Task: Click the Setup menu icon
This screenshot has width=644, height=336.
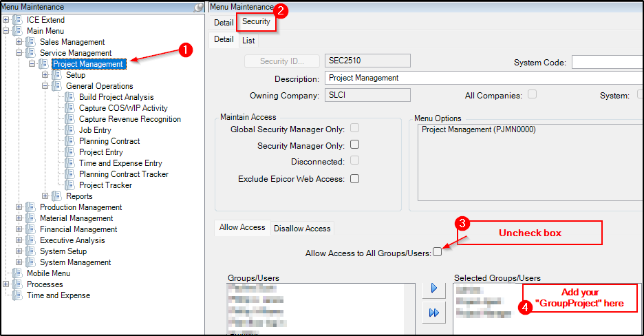Action: (x=57, y=75)
